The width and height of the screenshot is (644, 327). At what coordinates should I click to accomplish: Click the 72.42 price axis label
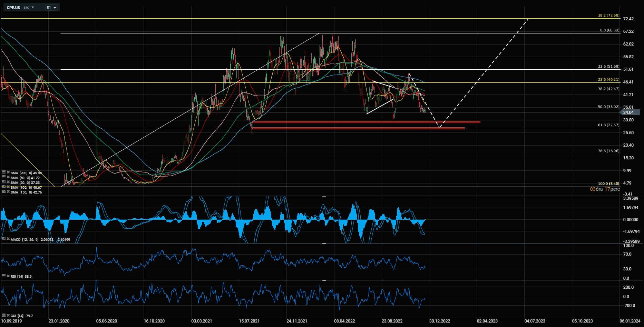tap(628, 19)
